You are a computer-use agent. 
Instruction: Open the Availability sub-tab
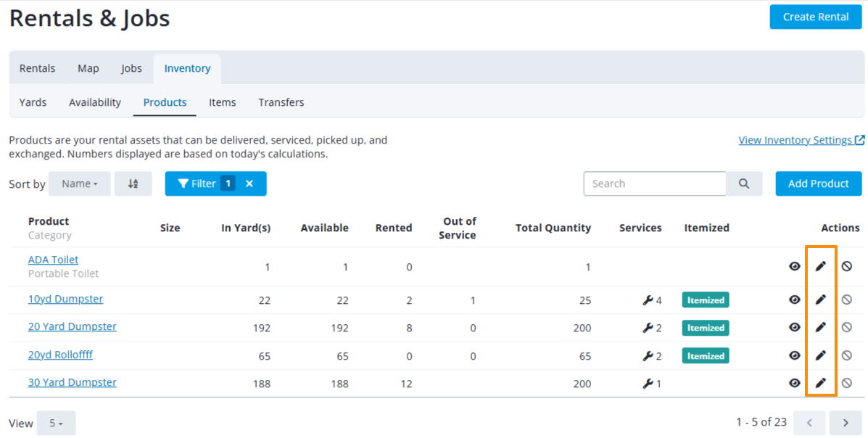[x=95, y=102]
